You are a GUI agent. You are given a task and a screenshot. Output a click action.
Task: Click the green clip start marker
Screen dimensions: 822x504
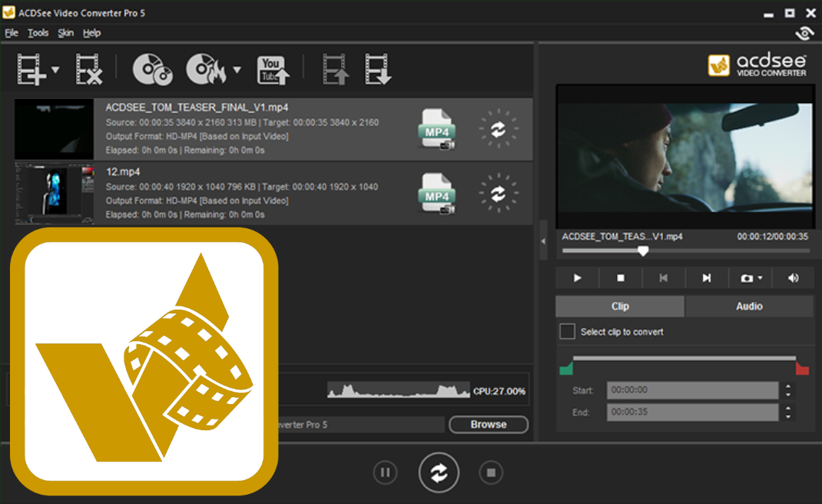click(x=566, y=368)
